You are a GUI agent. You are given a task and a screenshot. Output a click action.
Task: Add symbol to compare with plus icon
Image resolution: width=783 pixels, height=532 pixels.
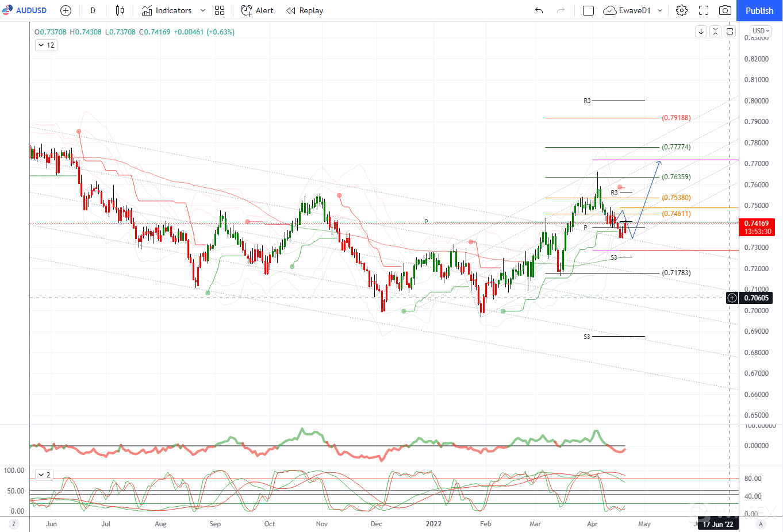(66, 10)
